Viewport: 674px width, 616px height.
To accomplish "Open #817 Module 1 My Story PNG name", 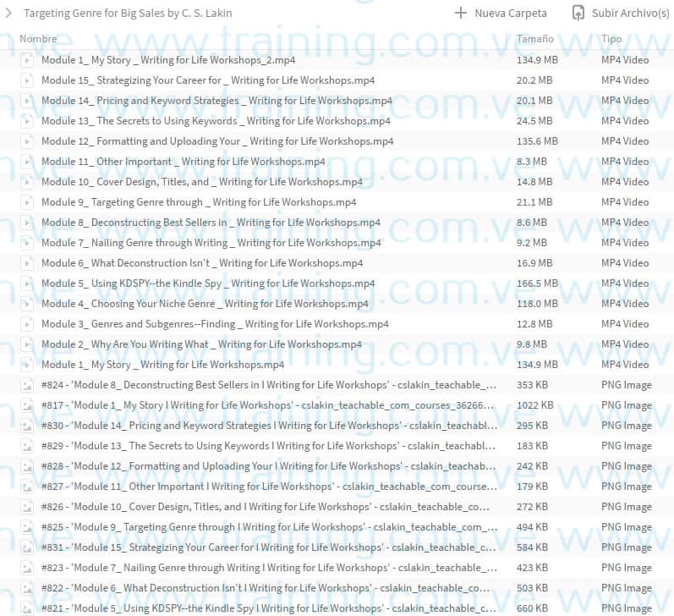I will (267, 405).
